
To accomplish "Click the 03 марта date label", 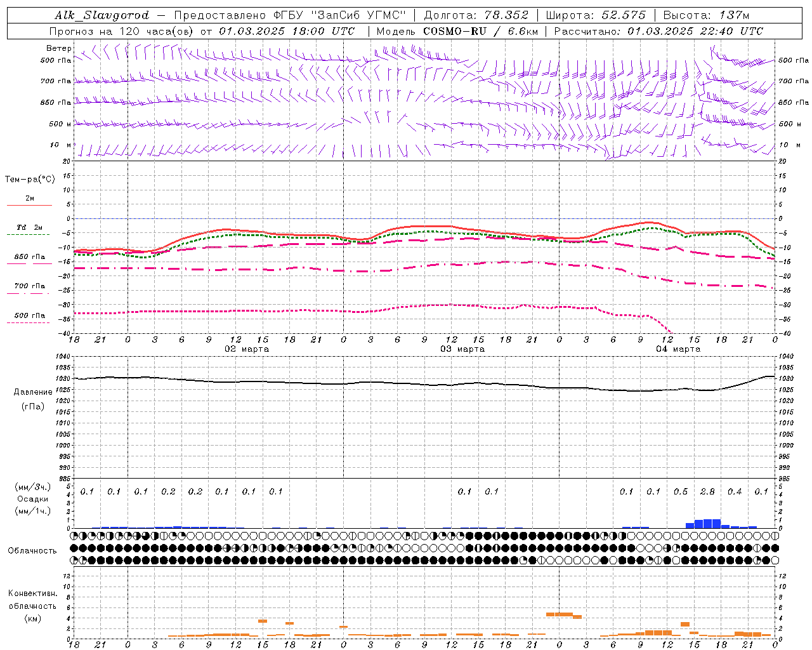I will (x=463, y=349).
